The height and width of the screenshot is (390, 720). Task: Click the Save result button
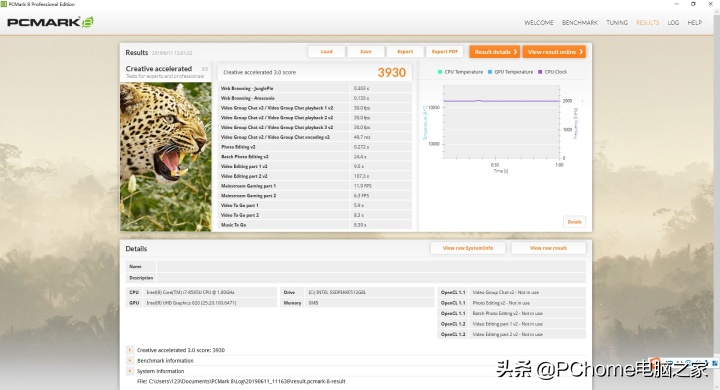pyautogui.click(x=366, y=51)
